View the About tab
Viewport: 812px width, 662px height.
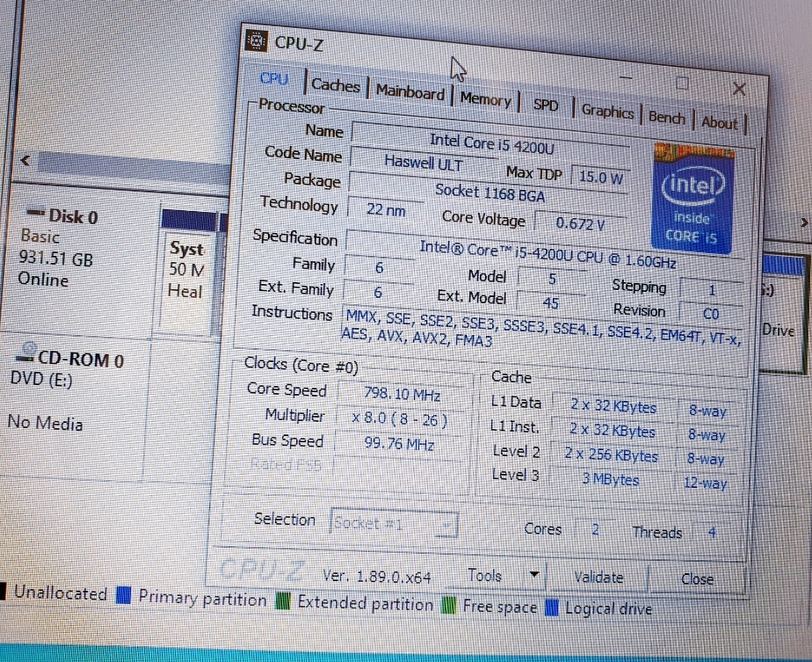pyautogui.click(x=720, y=122)
